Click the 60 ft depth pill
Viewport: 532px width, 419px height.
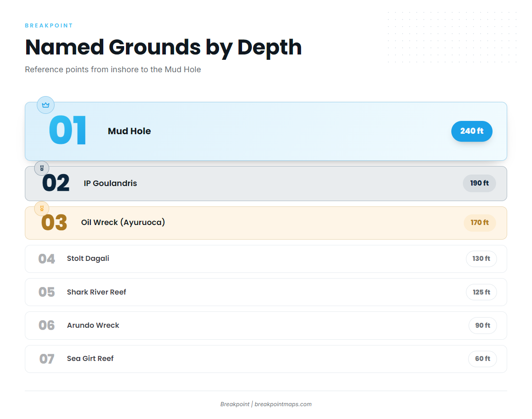click(x=483, y=359)
